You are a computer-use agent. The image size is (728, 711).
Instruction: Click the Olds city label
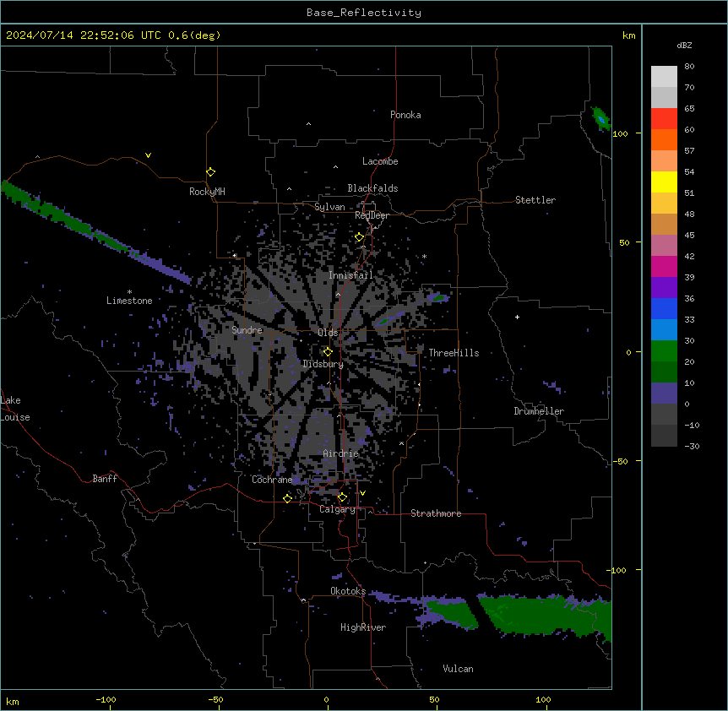(328, 333)
